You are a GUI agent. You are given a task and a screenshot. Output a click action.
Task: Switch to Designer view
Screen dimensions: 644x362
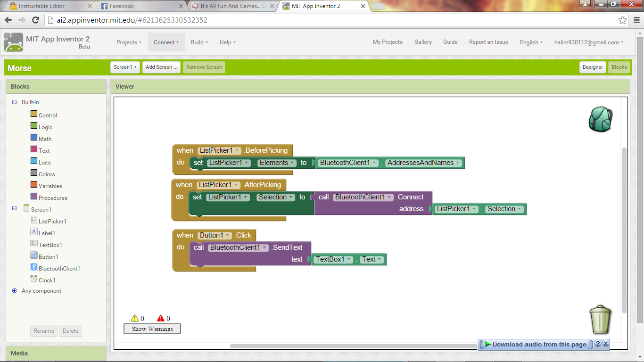pyautogui.click(x=593, y=67)
